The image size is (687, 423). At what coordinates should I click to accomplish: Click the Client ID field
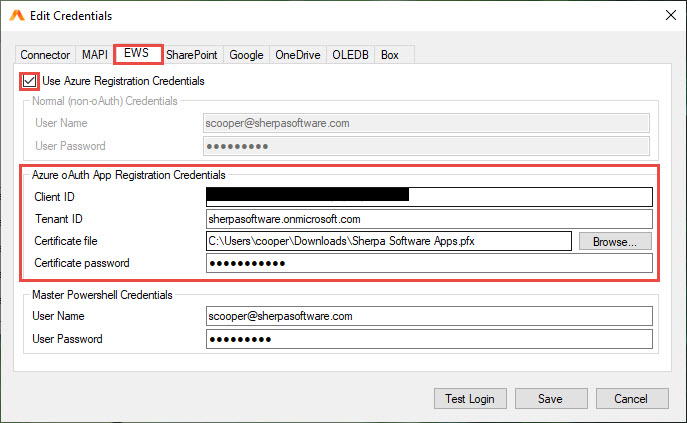click(x=428, y=196)
